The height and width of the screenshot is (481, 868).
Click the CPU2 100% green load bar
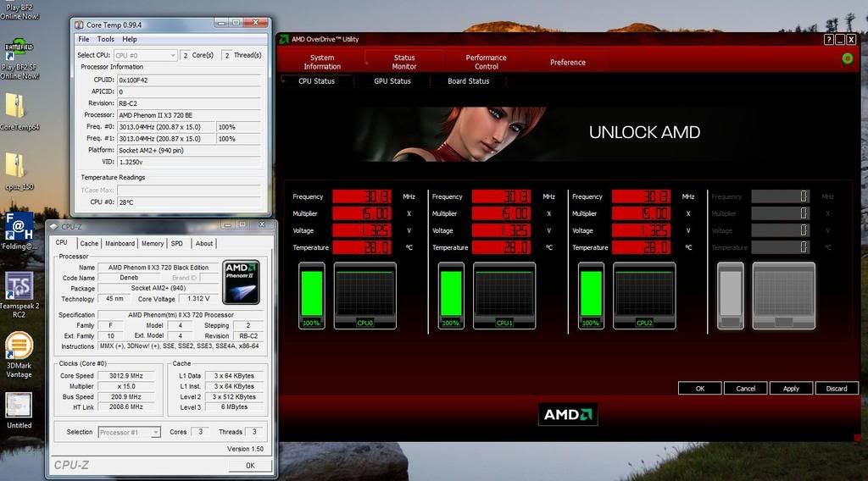(591, 296)
